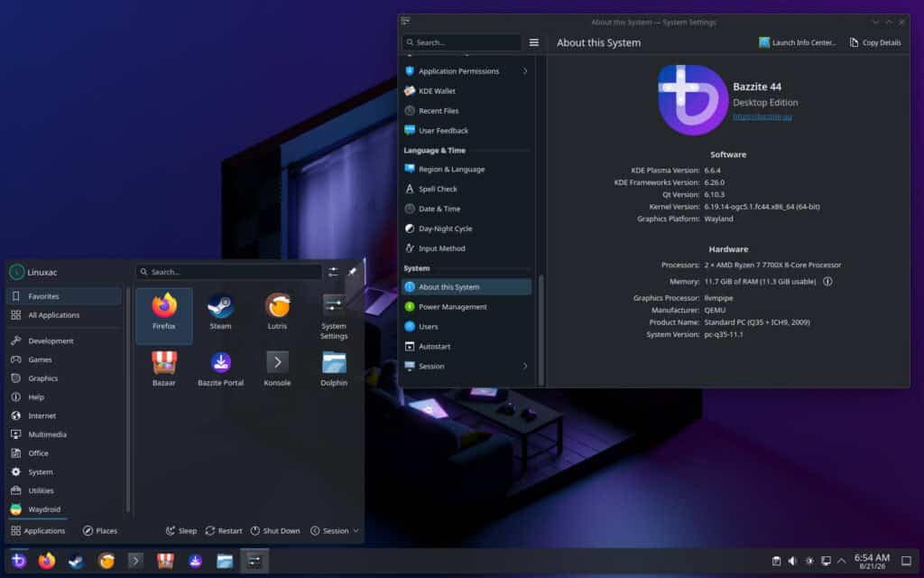924x578 pixels.
Task: Click the Steam icon on the taskbar
Action: pos(76,561)
